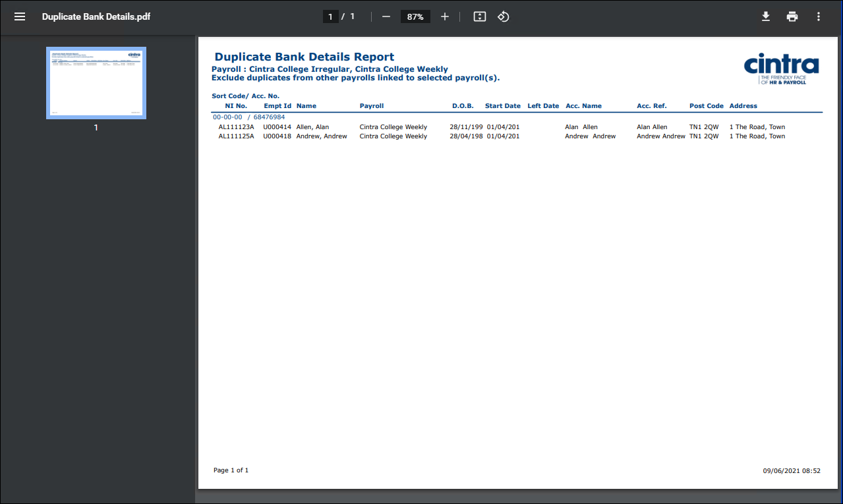843x504 pixels.
Task: Select the page 1 thumbnail
Action: click(96, 83)
